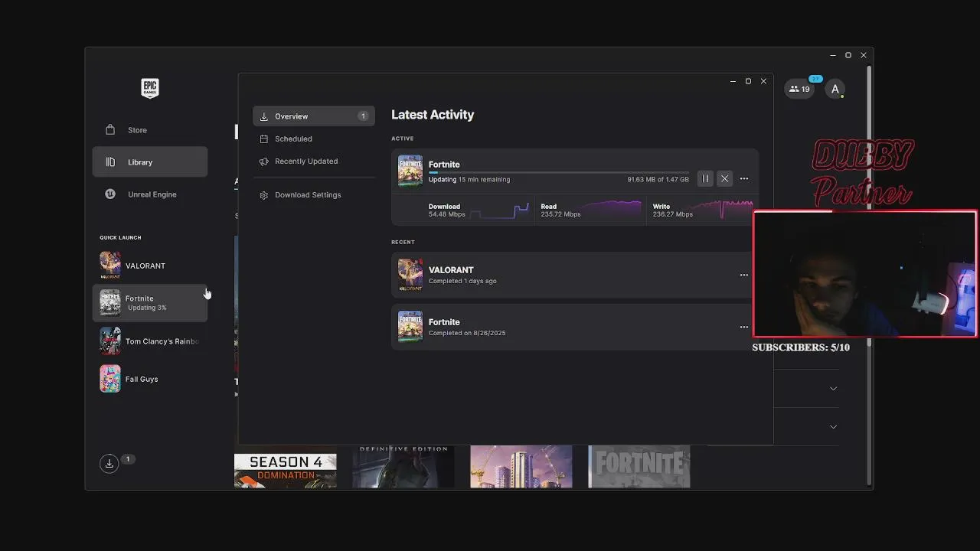
Task: Expand the upper chevron in right panel
Action: (834, 388)
